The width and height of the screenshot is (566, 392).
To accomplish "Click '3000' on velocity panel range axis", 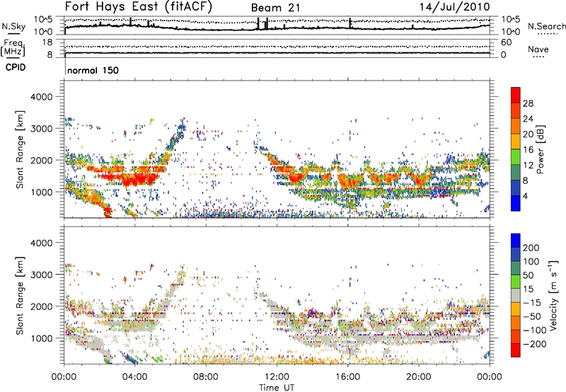I will tap(41, 275).
